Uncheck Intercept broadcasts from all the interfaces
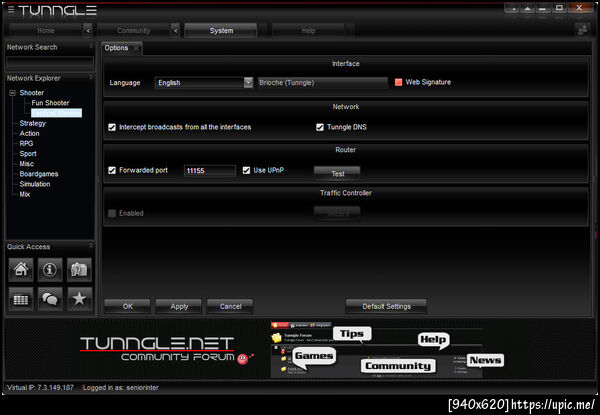 pyautogui.click(x=112, y=127)
